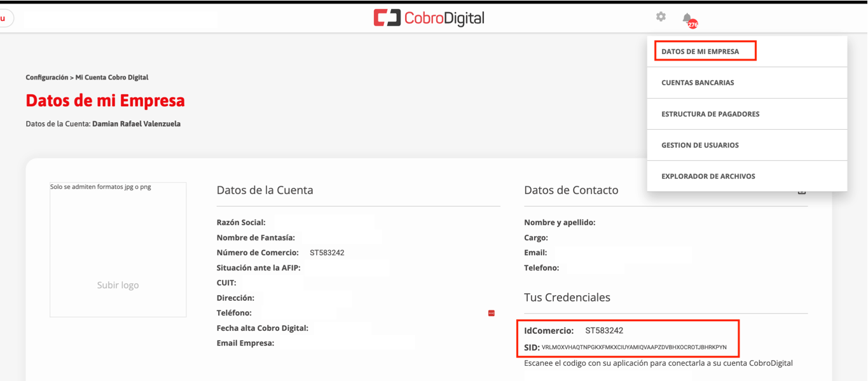Open Estructura de Pagadores menu entry
This screenshot has width=868, height=381.
[747, 114]
